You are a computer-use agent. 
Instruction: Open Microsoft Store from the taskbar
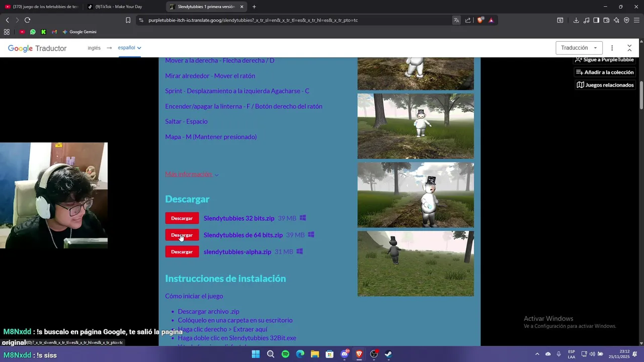coord(330,354)
